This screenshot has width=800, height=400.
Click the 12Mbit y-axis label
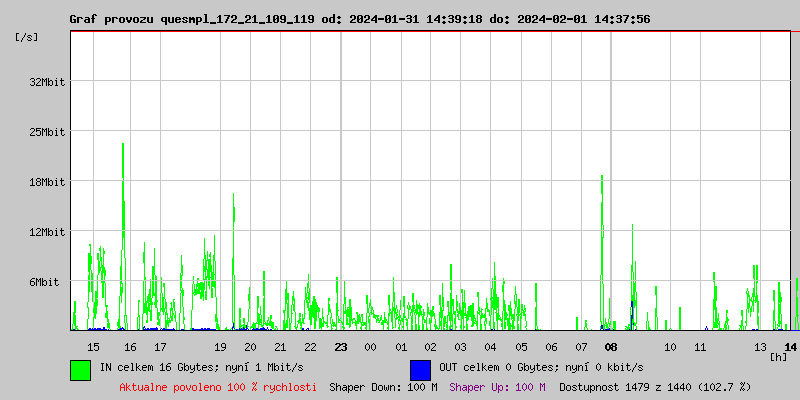(47, 232)
